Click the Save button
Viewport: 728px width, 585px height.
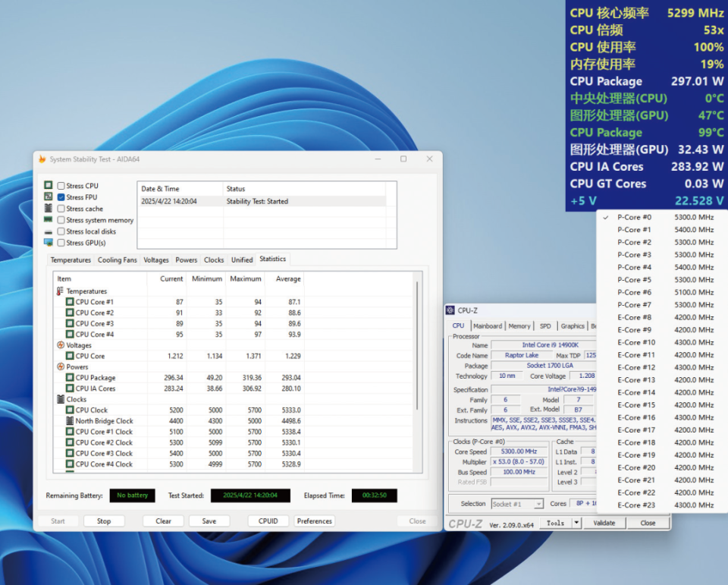[x=209, y=521]
